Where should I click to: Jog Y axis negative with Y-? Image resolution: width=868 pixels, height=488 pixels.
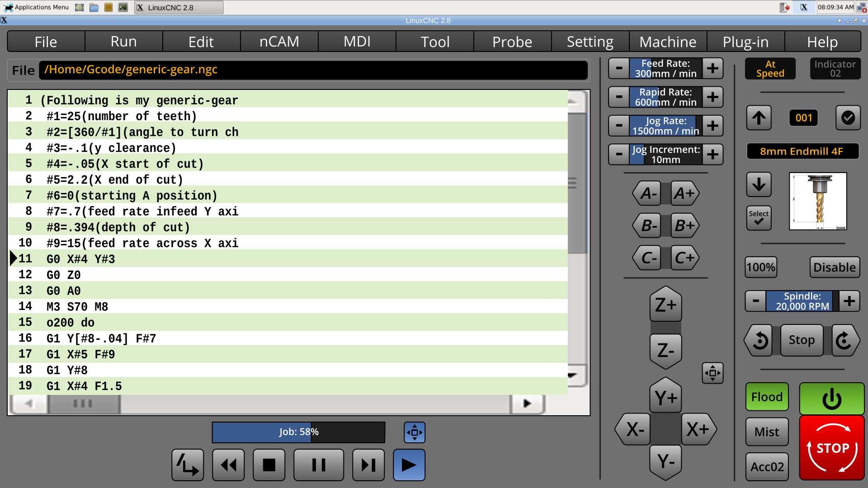tap(665, 462)
